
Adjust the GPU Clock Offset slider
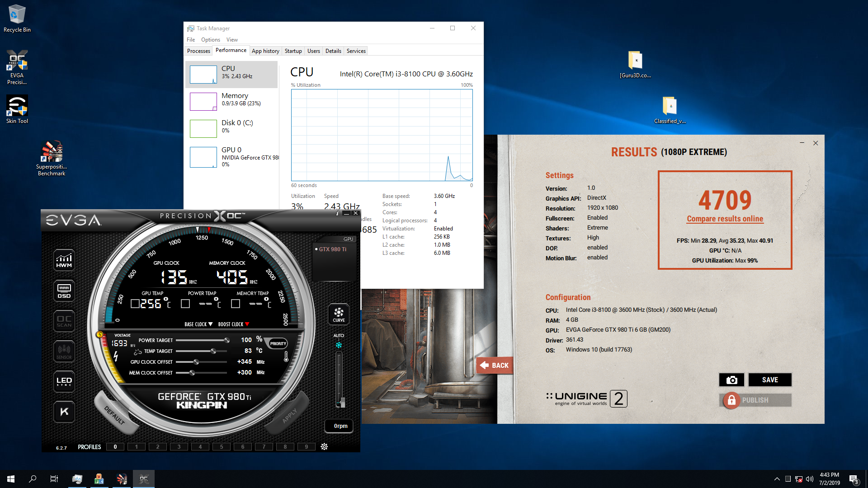tap(202, 362)
